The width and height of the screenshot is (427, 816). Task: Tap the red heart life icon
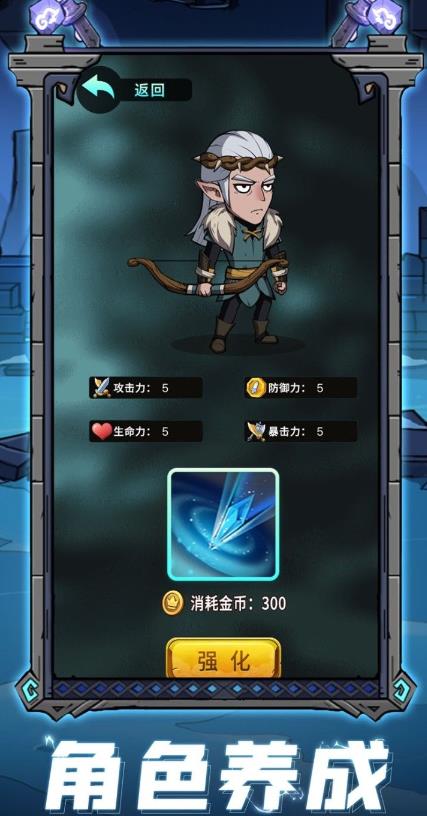tap(102, 431)
